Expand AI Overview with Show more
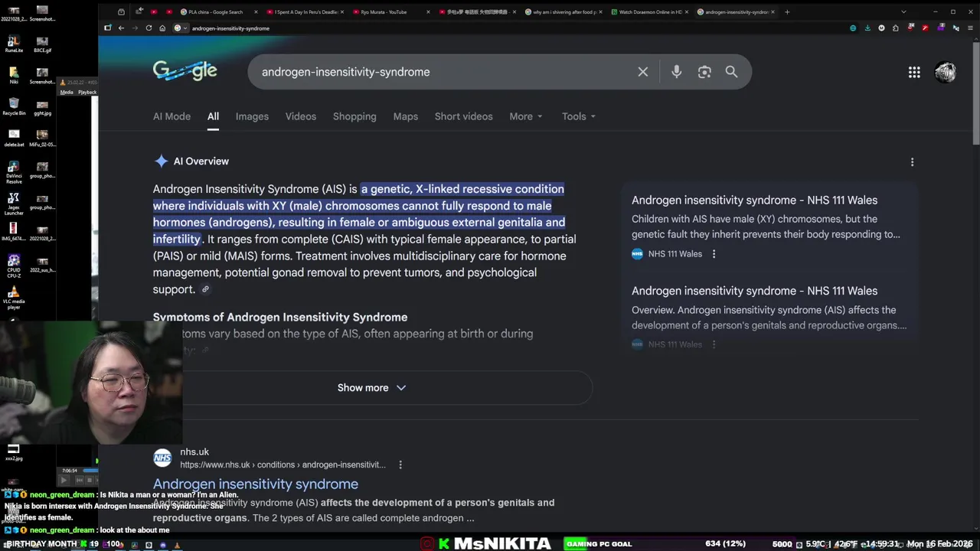 [372, 388]
